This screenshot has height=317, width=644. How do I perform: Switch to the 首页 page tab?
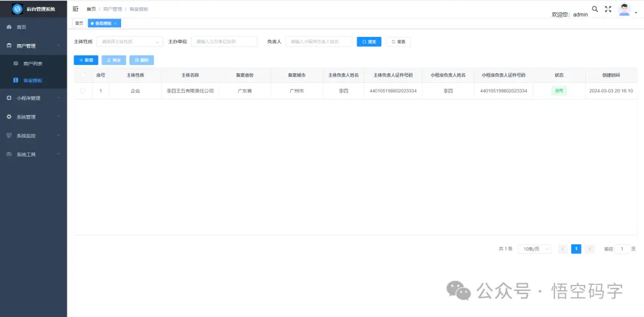[x=79, y=23]
